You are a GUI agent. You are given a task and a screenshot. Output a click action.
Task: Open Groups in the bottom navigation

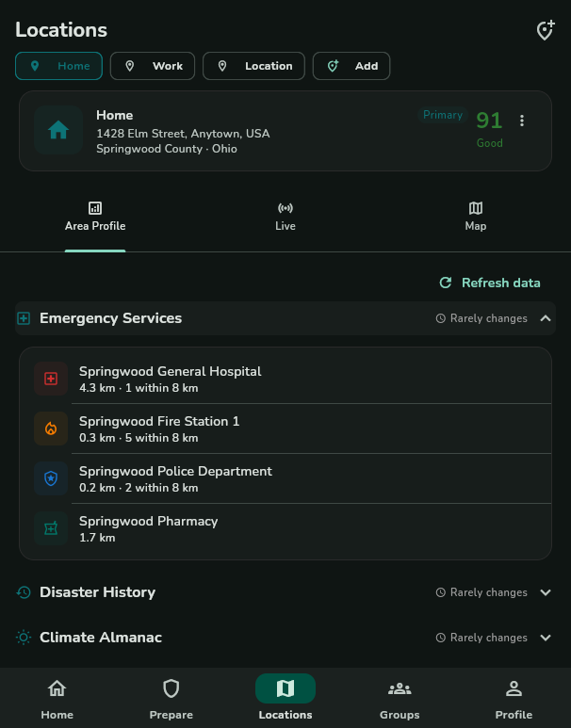point(400,698)
